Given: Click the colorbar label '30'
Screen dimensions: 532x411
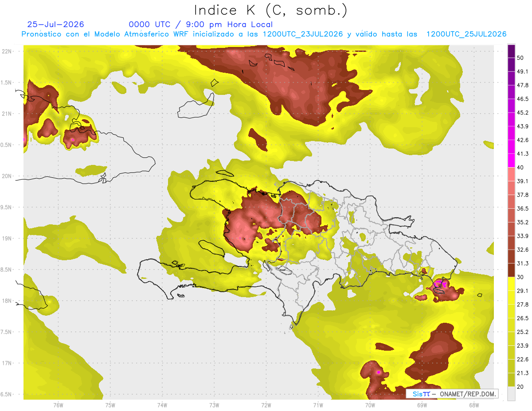Looking at the screenshot, I should 520,277.
